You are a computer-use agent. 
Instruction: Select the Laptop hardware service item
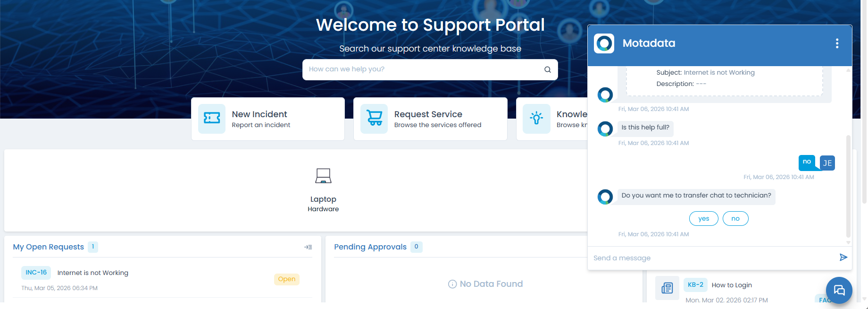pyautogui.click(x=323, y=189)
